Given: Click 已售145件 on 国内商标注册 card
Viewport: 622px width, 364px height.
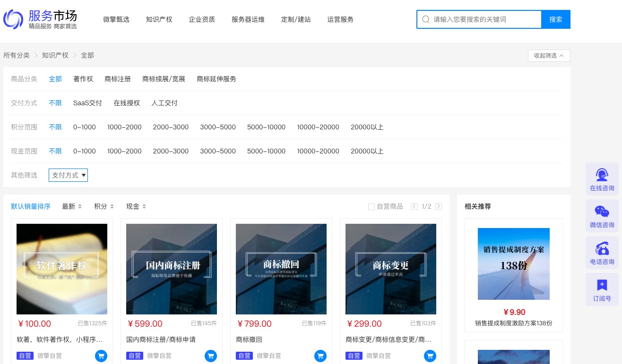Looking at the screenshot, I should click(x=204, y=323).
